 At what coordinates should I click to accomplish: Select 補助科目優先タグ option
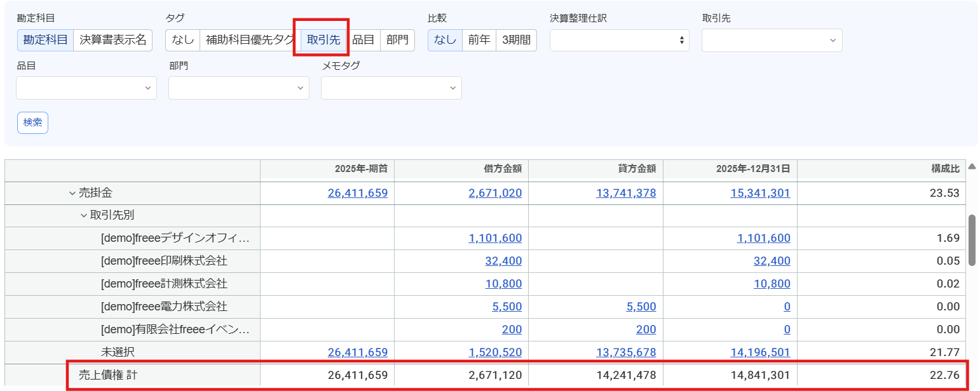coord(250,40)
